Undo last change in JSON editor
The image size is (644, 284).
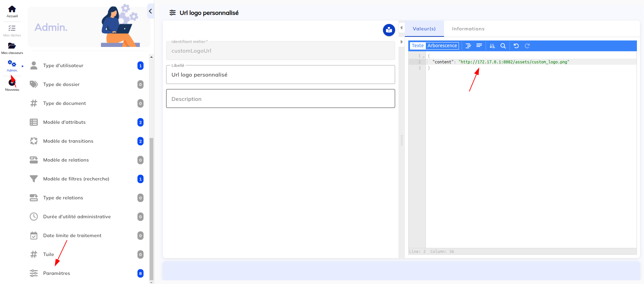click(516, 46)
